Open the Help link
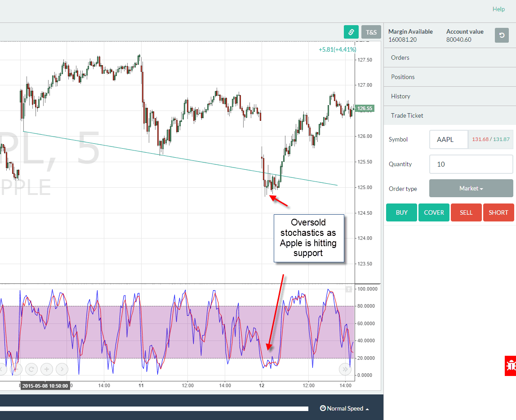 [x=498, y=9]
